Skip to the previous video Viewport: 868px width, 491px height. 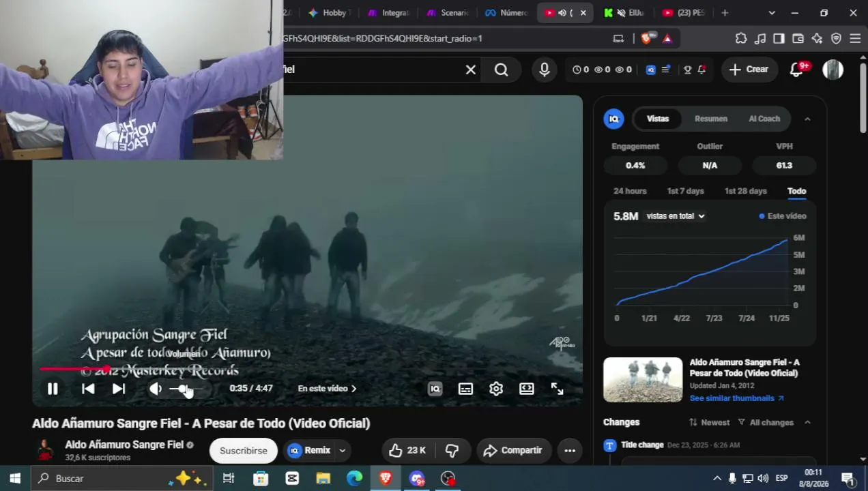pos(88,389)
